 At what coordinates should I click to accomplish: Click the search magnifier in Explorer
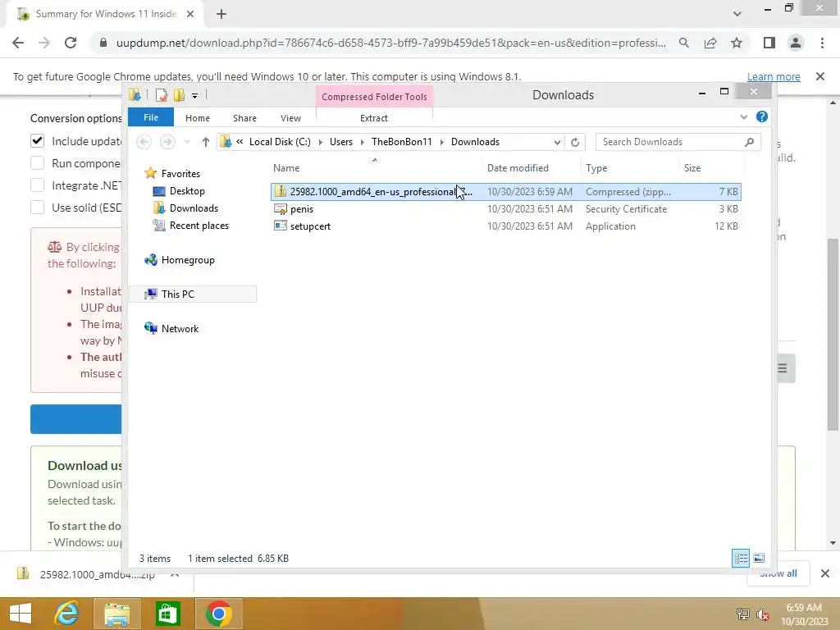(750, 142)
